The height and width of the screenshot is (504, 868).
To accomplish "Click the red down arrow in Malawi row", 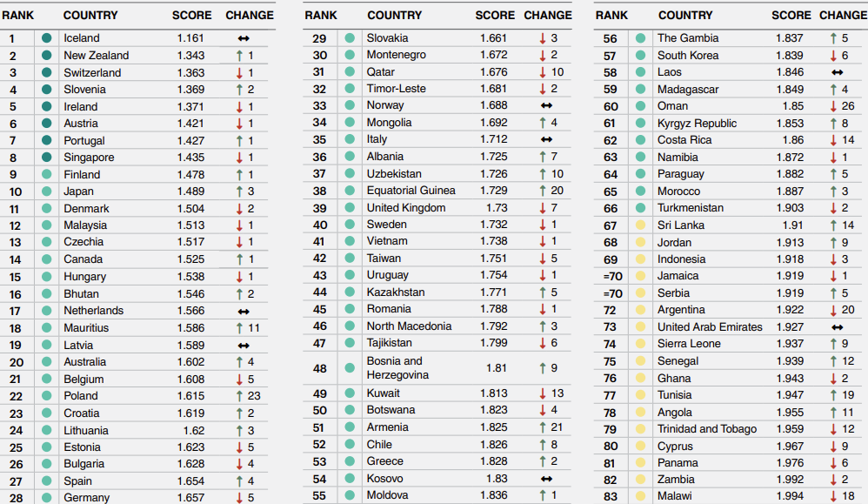I will (833, 496).
